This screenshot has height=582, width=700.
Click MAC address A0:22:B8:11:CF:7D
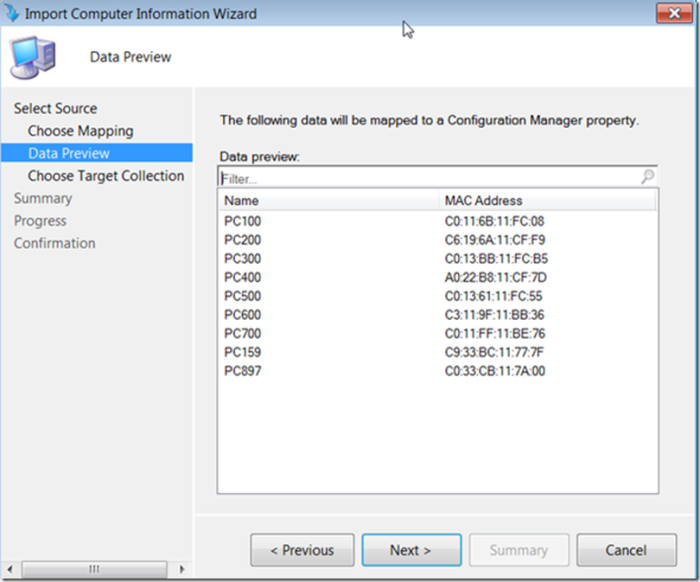[x=496, y=278]
